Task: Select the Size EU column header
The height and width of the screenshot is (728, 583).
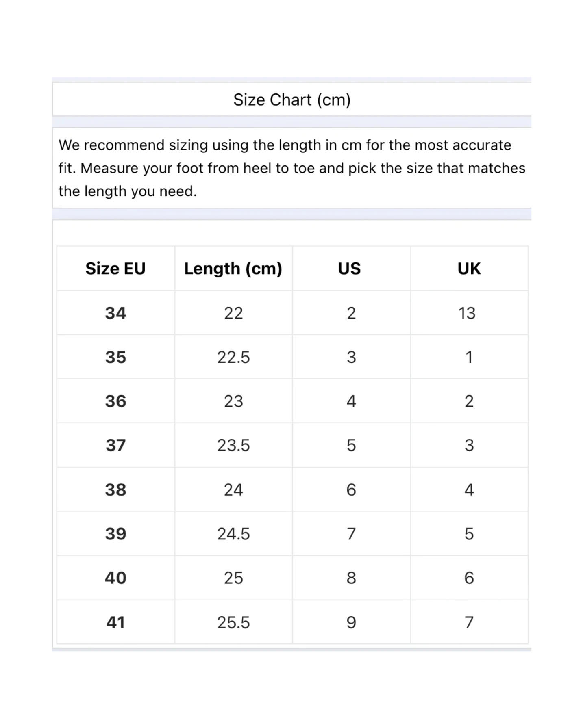Action: coord(115,269)
